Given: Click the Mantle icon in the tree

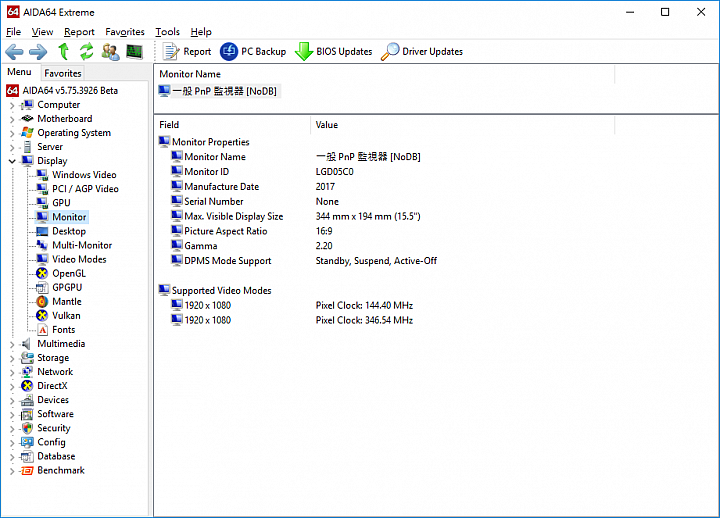Looking at the screenshot, I should pyautogui.click(x=42, y=302).
